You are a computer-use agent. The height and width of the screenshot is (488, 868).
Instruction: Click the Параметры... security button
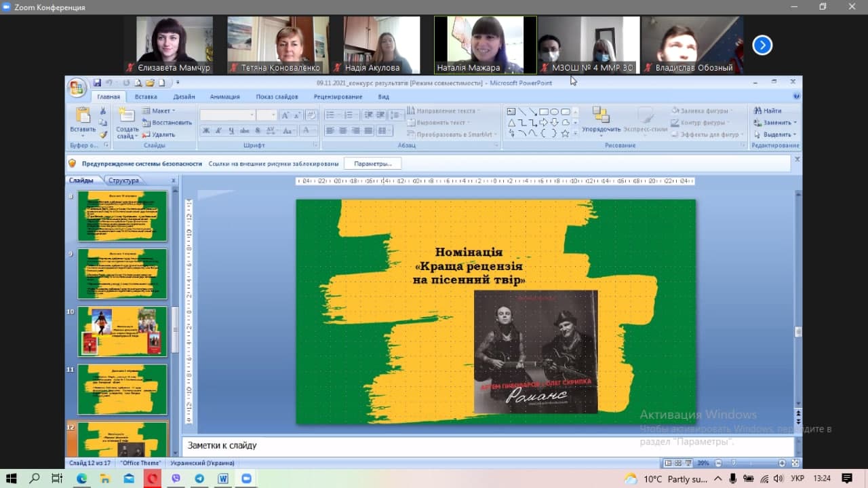[372, 164]
